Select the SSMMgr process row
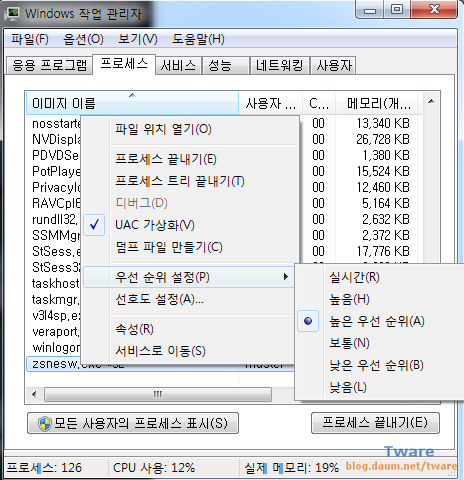The image size is (464, 480). [x=56, y=235]
